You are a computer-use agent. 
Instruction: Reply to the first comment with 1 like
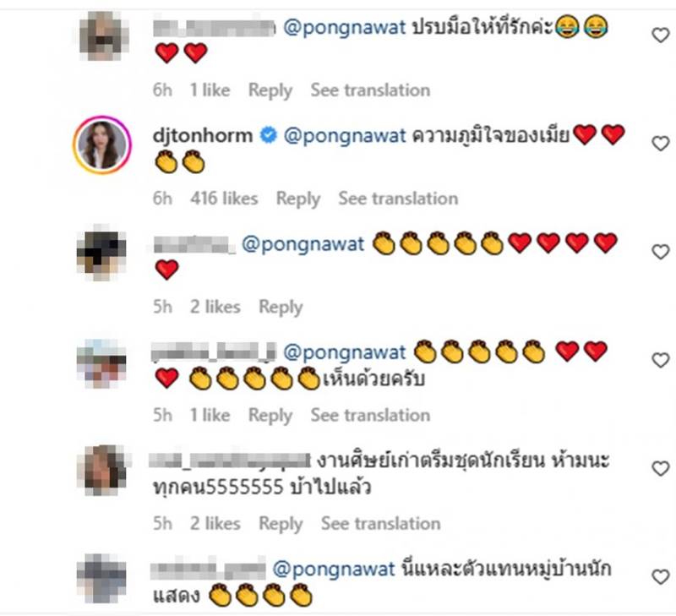coord(270,90)
